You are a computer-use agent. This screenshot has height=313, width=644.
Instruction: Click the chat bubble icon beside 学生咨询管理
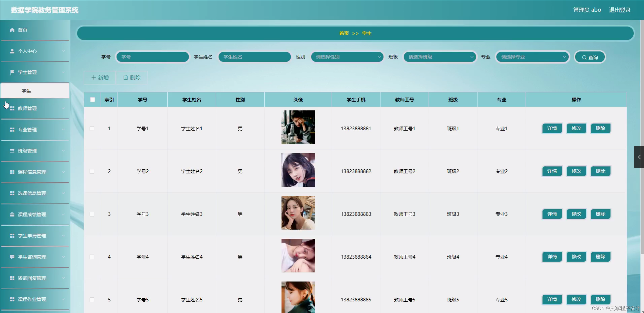click(12, 257)
